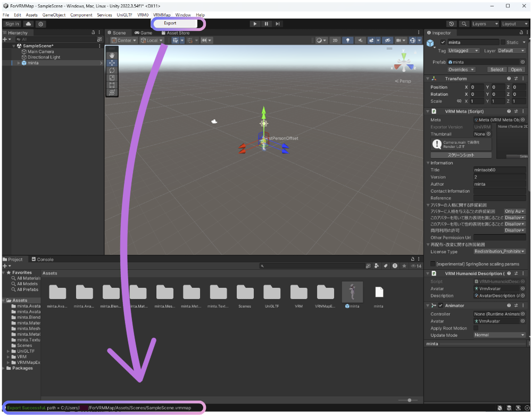
Task: Select the Rotate tool
Action: (x=112, y=70)
